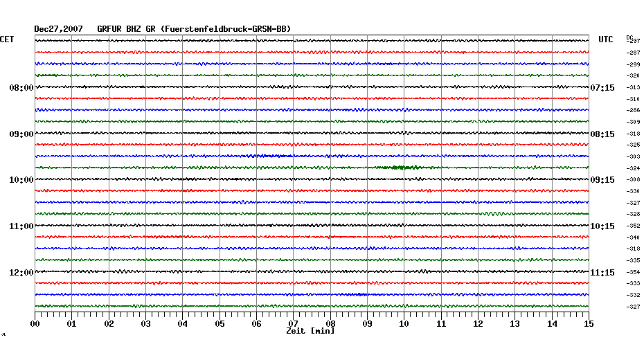This screenshot has height=342, width=644.
Task: Select the DC offset value -287
Action: (634, 53)
